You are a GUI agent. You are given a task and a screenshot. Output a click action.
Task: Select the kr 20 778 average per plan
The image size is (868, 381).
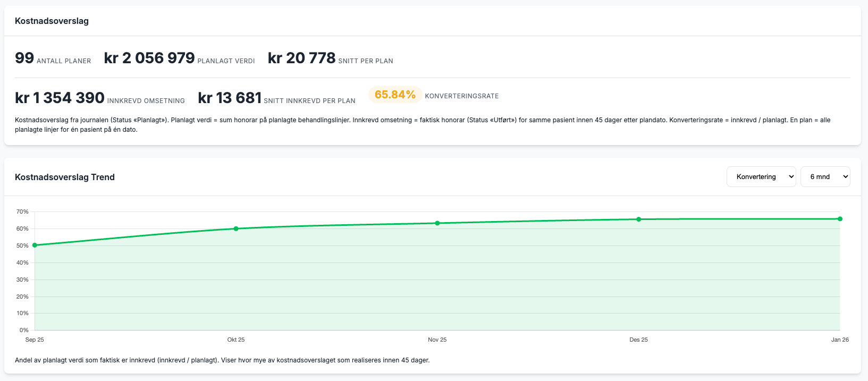tap(301, 58)
